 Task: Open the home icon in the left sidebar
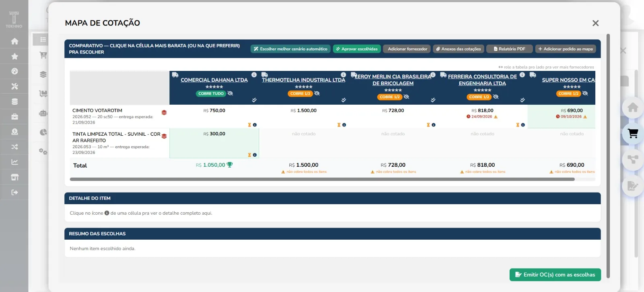point(14,41)
